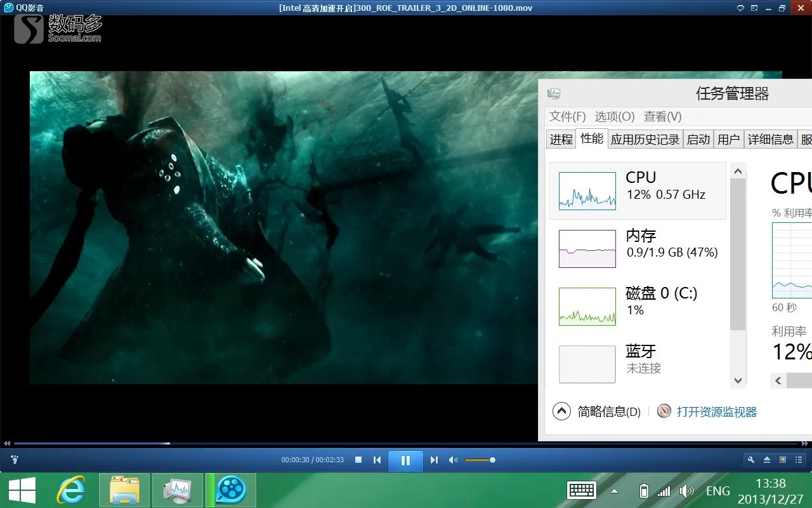Skip to the previous video
The image size is (812, 508).
coord(377,460)
